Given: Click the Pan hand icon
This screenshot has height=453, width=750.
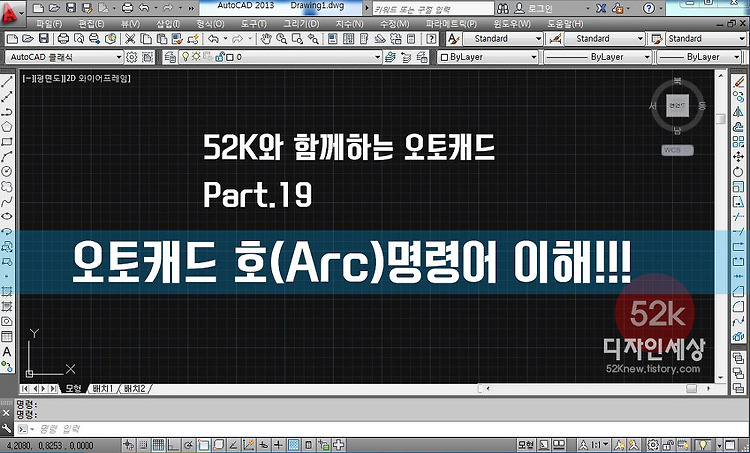Looking at the screenshot, I should tap(267, 39).
